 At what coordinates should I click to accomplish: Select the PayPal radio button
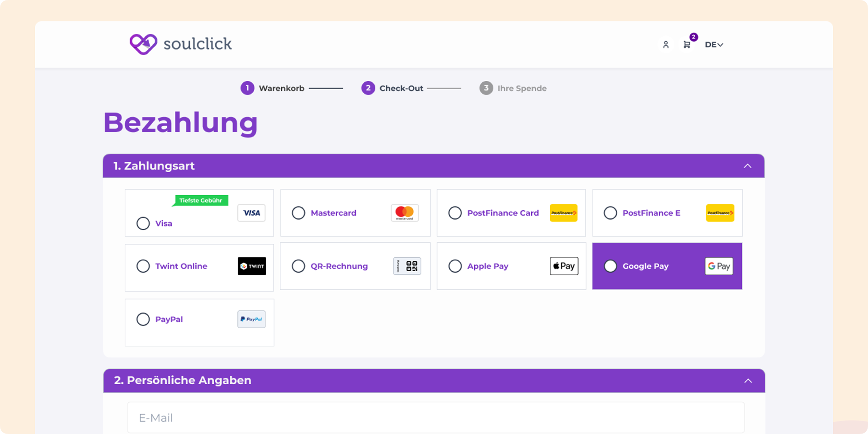click(143, 319)
